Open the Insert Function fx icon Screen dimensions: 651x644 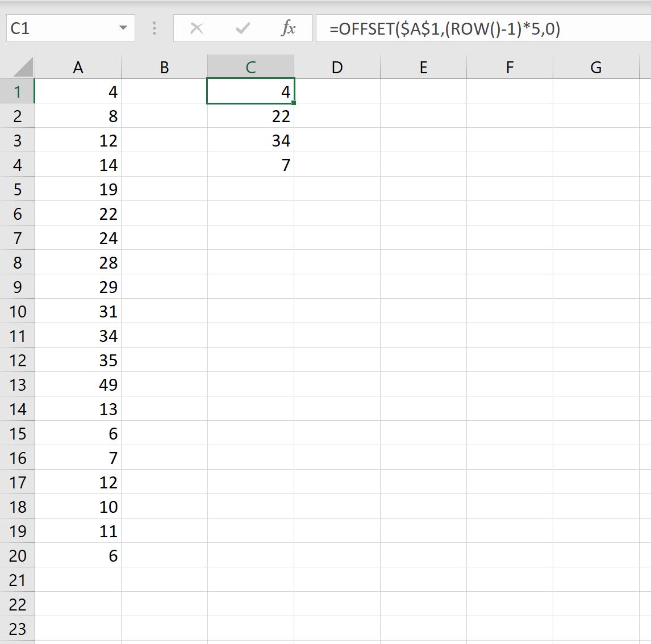(x=288, y=28)
